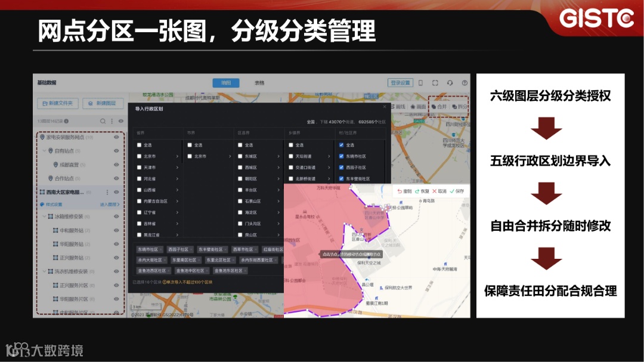Image resolution: width=644 pixels, height=362 pixels.
Task: Expand 北京市 in 市界 column arrow
Action: 230,156
